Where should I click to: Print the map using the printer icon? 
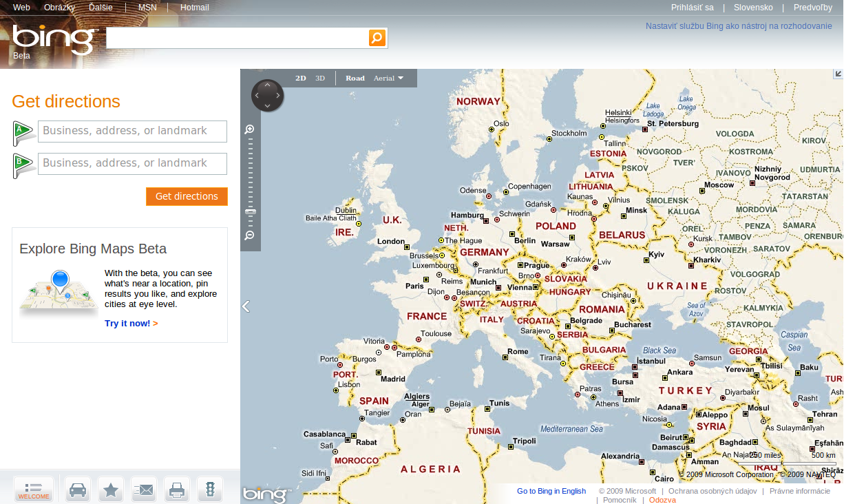pyautogui.click(x=177, y=490)
